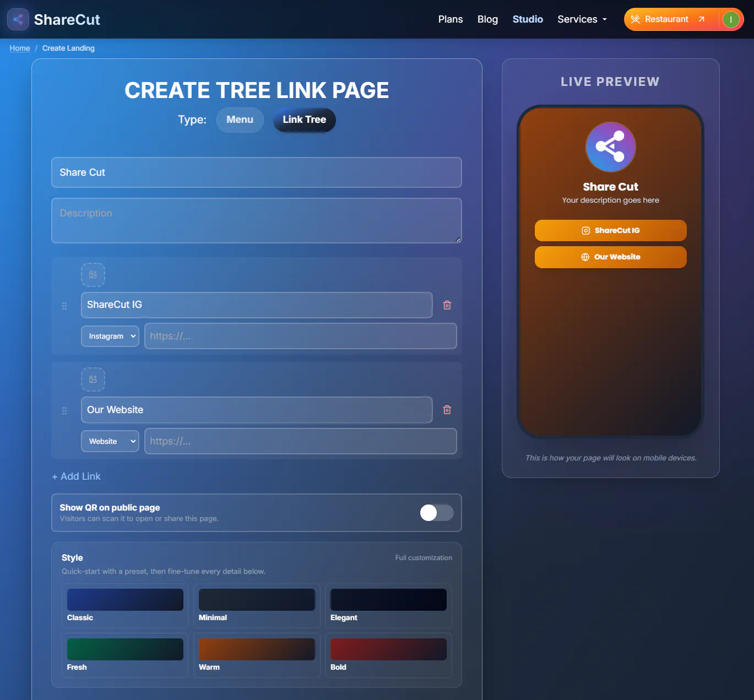This screenshot has width=754, height=700.
Task: Click Our Website button in live preview
Action: click(611, 257)
